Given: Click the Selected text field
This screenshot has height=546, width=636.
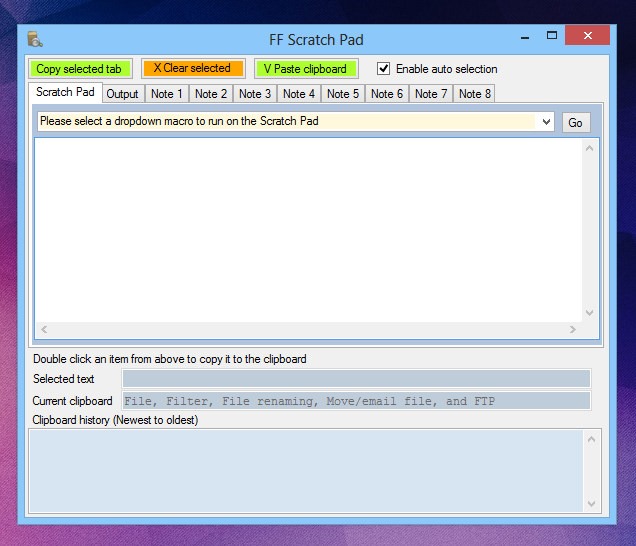Looking at the screenshot, I should (356, 379).
